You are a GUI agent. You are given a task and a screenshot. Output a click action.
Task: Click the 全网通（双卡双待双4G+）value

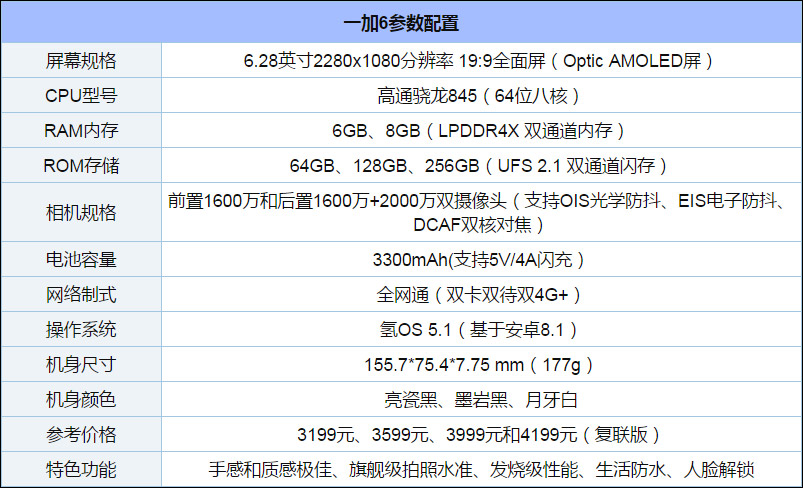click(x=478, y=294)
